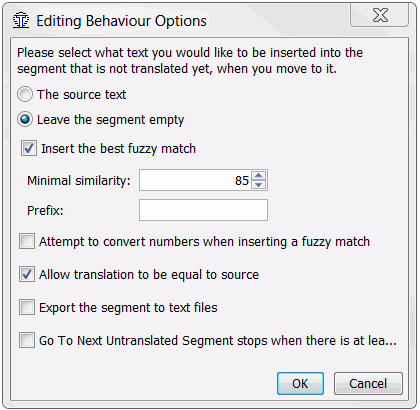Click the "Insert the best fuzzy match" label

(118, 149)
